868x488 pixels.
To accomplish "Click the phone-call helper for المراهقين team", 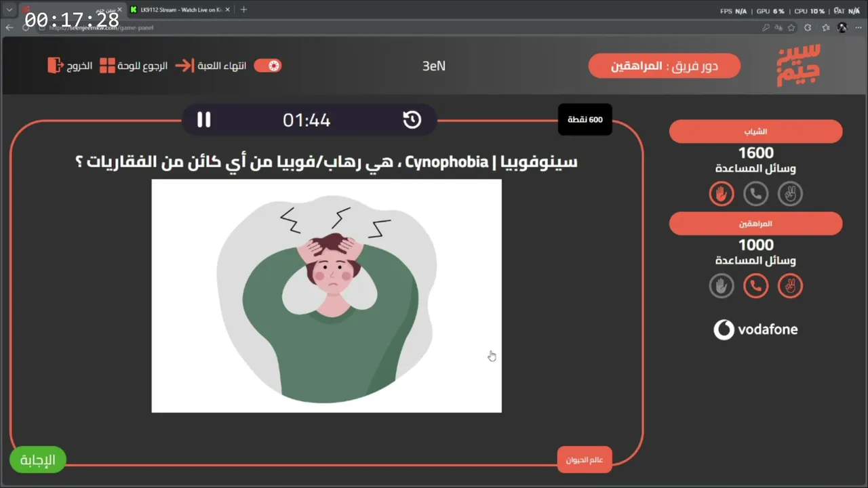I will pos(755,286).
